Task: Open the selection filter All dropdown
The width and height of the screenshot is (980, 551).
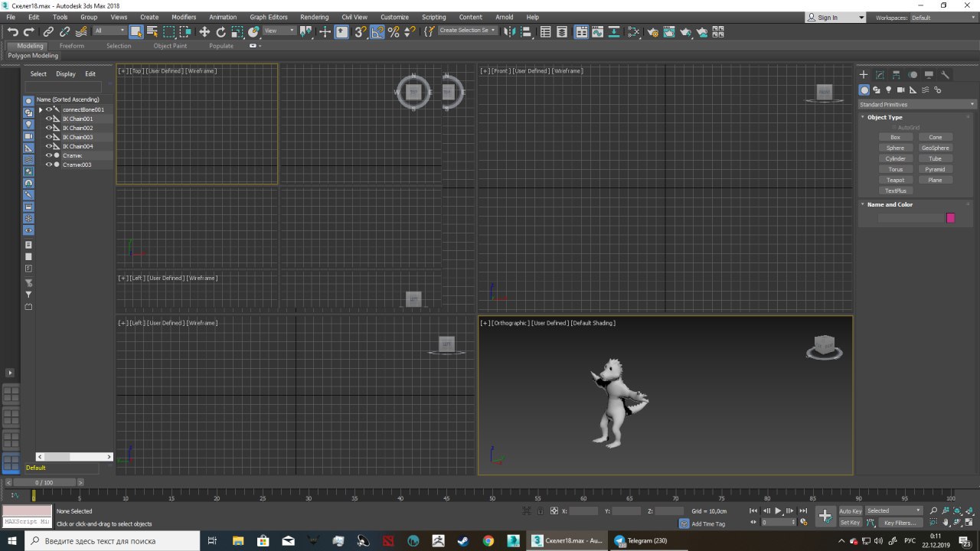Action: click(x=109, y=31)
